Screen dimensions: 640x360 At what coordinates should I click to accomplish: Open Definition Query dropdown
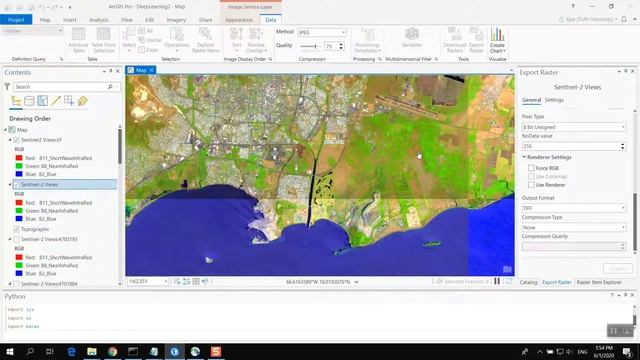(x=33, y=31)
